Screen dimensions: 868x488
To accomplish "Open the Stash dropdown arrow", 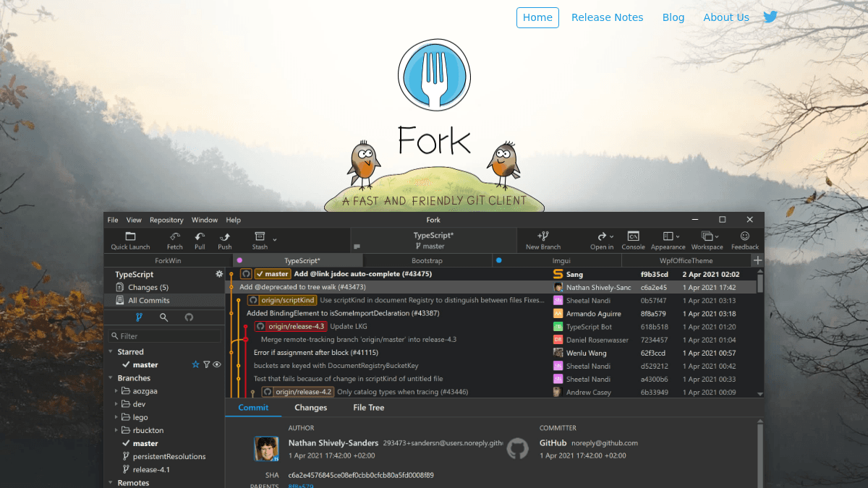I will [275, 238].
